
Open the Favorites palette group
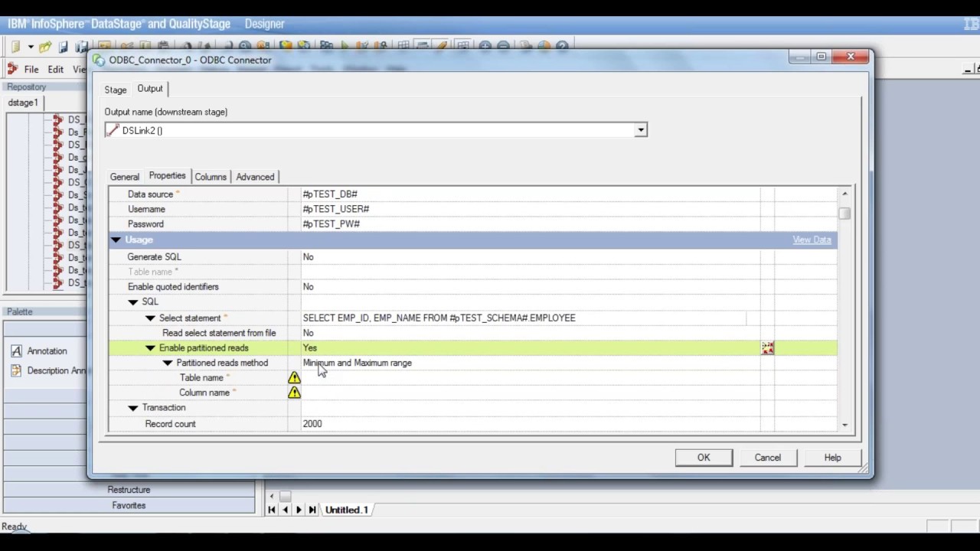129,505
